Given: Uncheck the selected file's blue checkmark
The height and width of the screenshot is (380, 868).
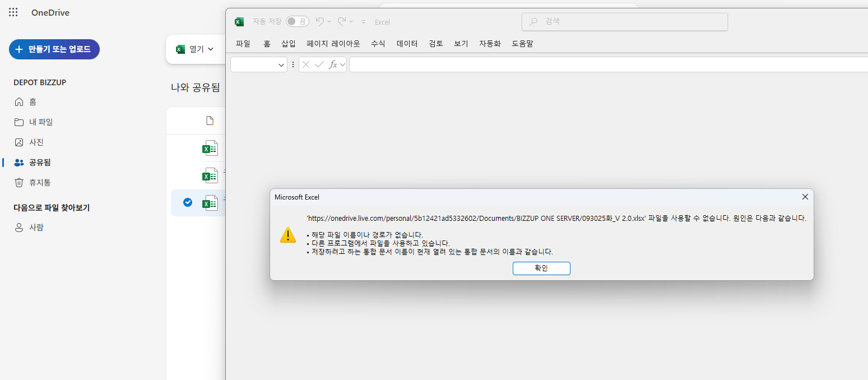Looking at the screenshot, I should [188, 202].
